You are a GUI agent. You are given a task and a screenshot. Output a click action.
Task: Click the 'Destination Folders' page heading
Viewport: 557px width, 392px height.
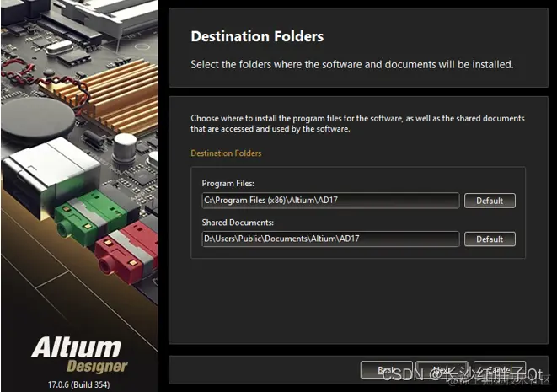pyautogui.click(x=257, y=36)
